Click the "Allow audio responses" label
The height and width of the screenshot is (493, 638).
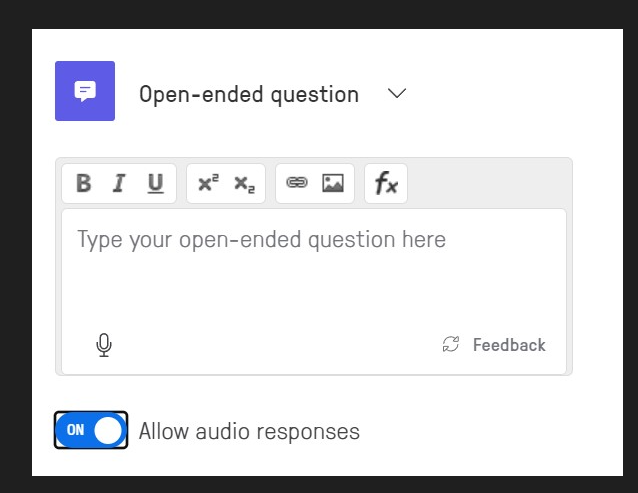tap(249, 432)
